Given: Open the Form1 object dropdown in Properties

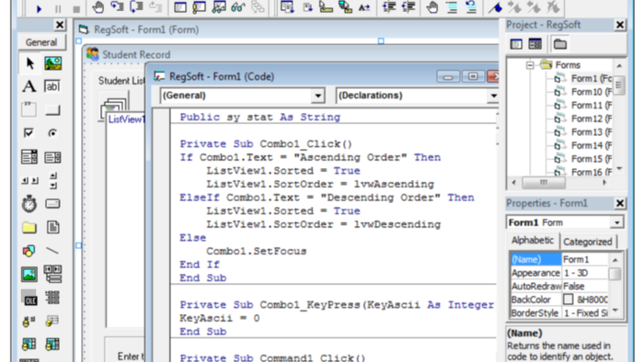Looking at the screenshot, I should click(616, 222).
